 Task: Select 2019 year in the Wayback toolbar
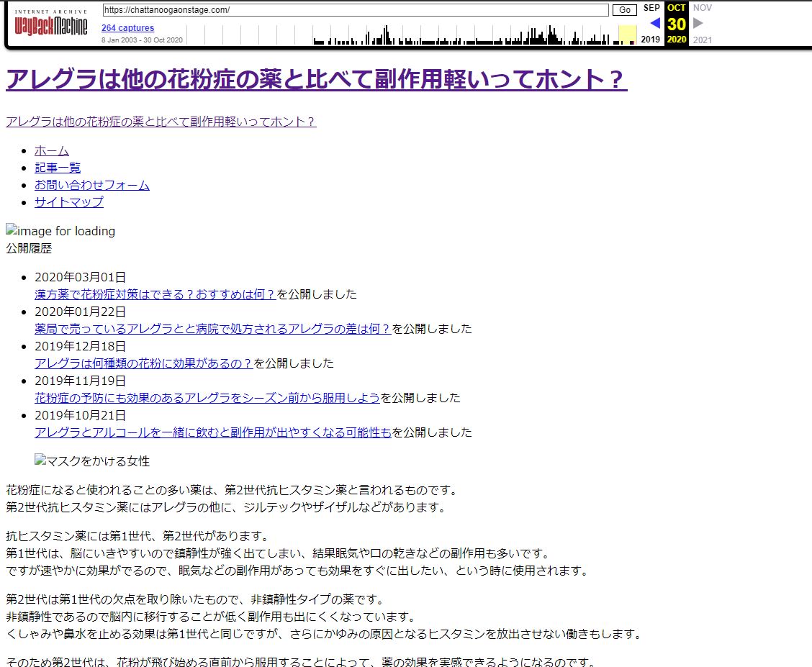coord(650,40)
